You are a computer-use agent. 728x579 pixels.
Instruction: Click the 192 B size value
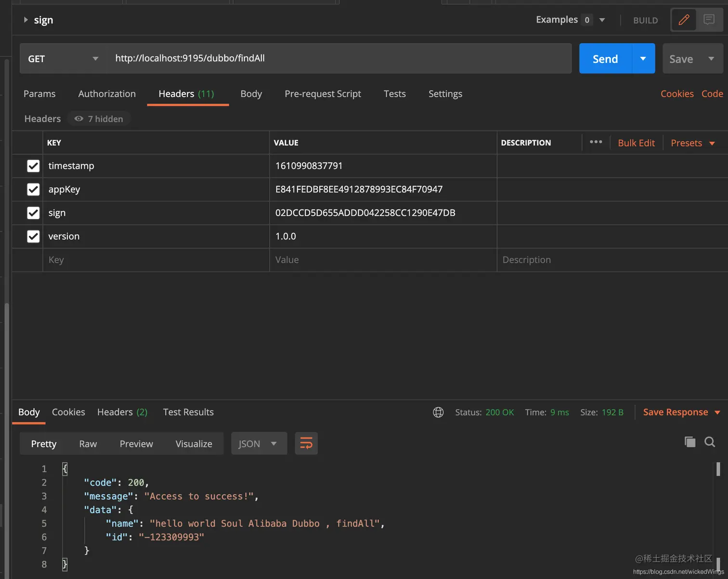(x=612, y=412)
